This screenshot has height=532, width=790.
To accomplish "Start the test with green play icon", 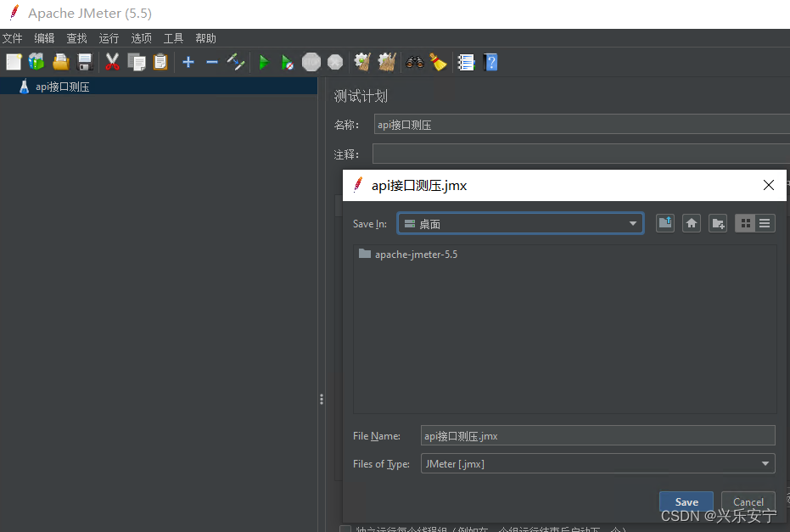I will coord(264,62).
